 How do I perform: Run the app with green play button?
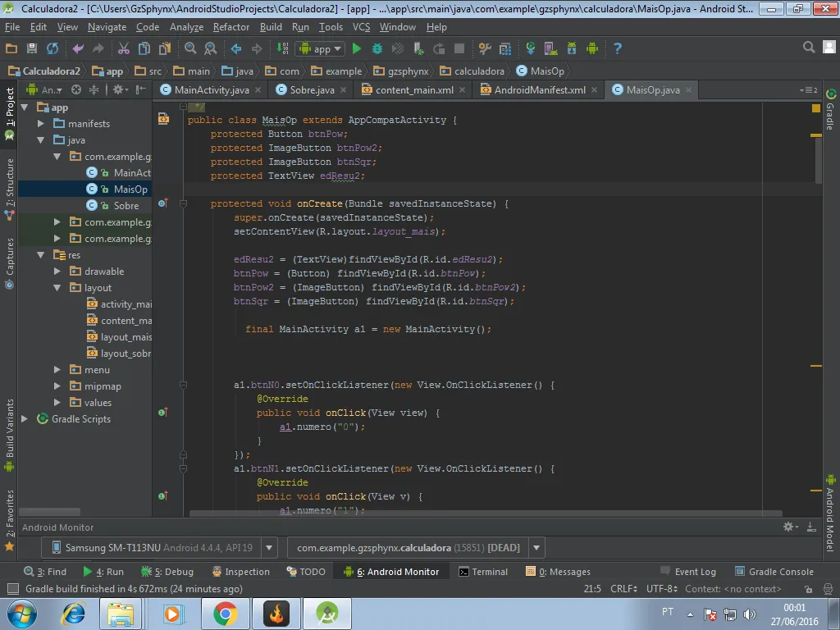point(356,49)
